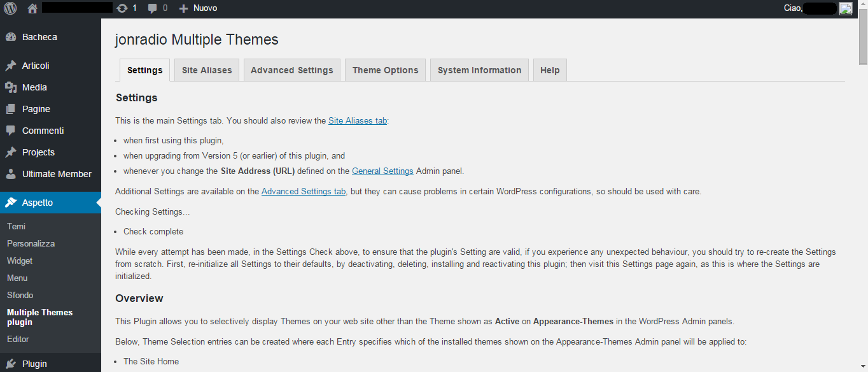Screen dimensions: 868x372
Task: Click the plus icon beside Nuovo
Action: pyautogui.click(x=183, y=8)
